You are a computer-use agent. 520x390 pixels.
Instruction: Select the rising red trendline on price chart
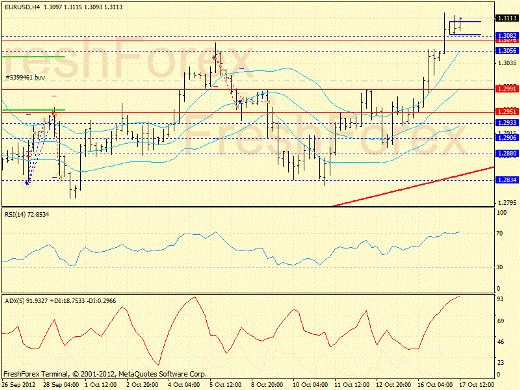pyautogui.click(x=413, y=186)
